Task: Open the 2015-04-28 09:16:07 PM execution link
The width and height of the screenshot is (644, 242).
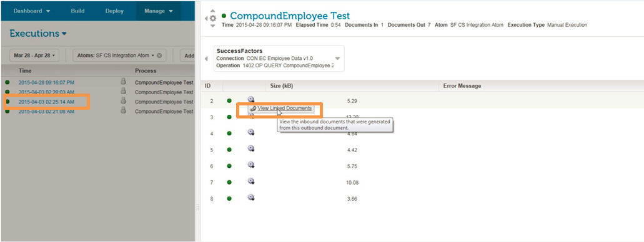Action: (46, 82)
